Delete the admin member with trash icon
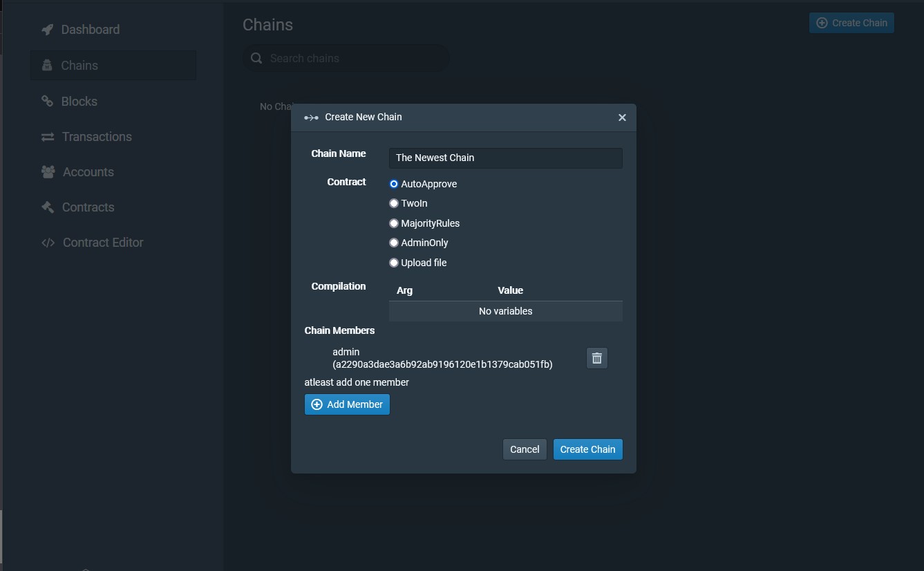Screen dimensions: 924x571 pos(596,357)
